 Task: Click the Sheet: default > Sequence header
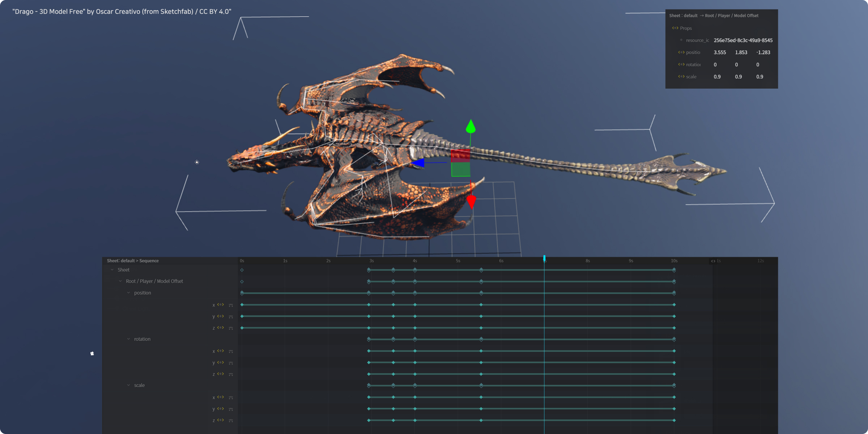tap(133, 261)
